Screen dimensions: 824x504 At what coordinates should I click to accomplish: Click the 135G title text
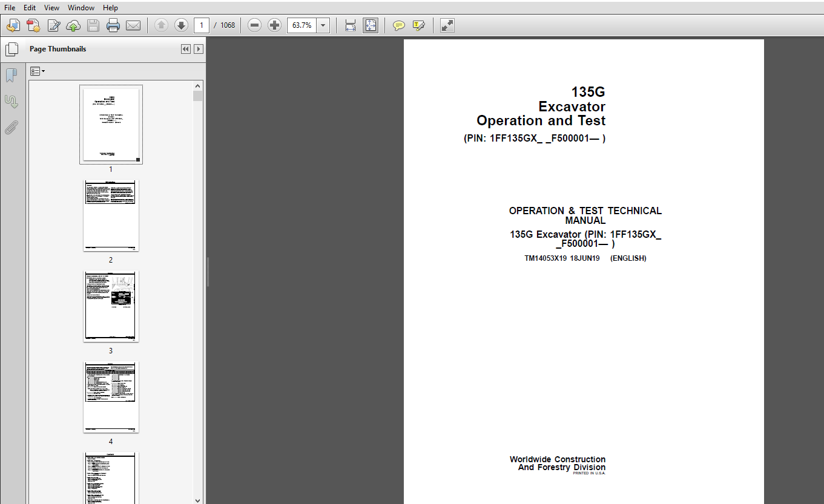588,92
